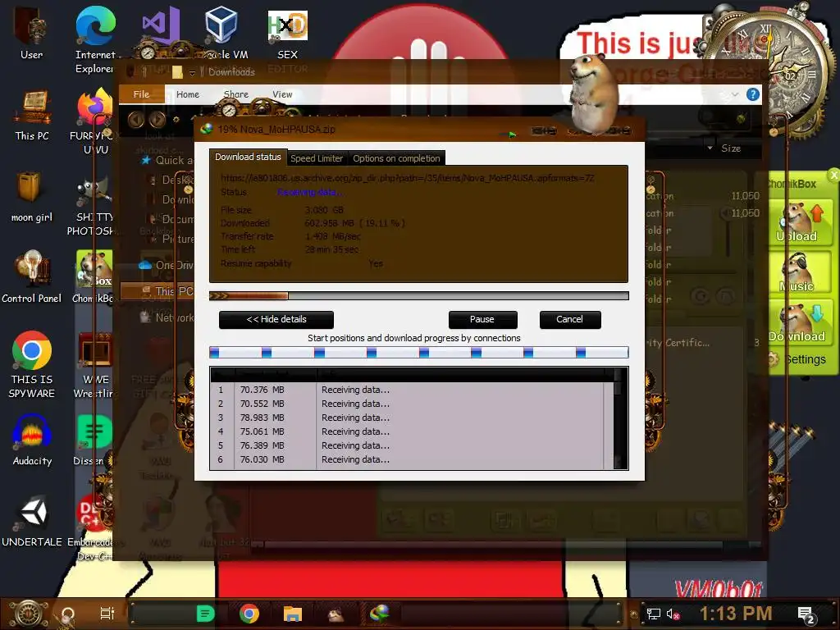The image size is (840, 630).
Task: Open the ChomikBox desktop icon
Action: pos(94,276)
